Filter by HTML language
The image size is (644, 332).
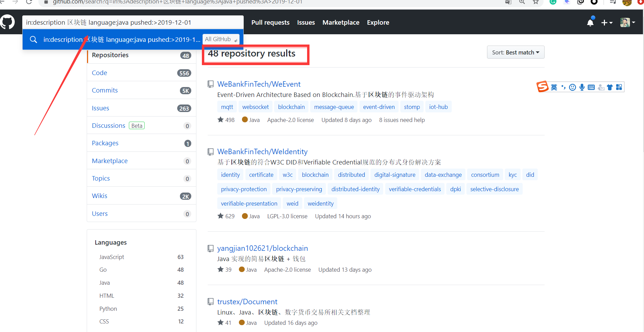tap(141, 296)
